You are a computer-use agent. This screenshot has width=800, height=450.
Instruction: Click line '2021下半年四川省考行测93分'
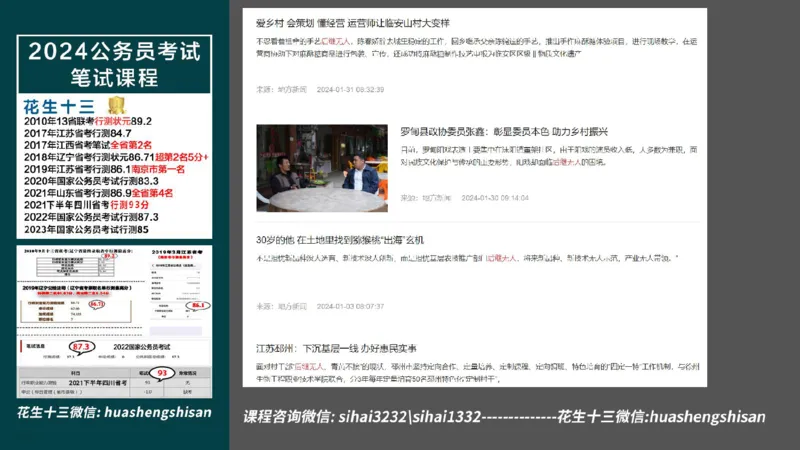pyautogui.click(x=86, y=205)
